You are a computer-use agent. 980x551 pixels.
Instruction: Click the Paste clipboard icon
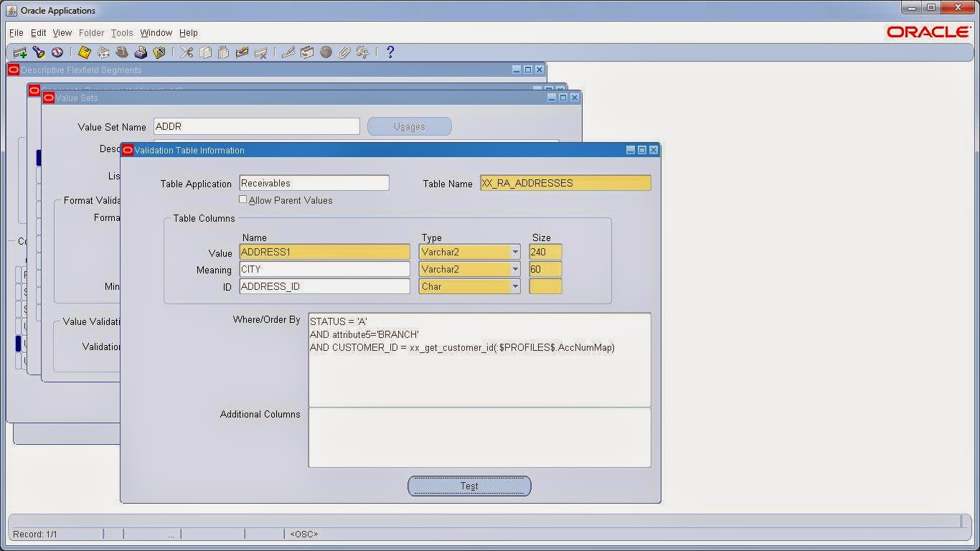(223, 52)
